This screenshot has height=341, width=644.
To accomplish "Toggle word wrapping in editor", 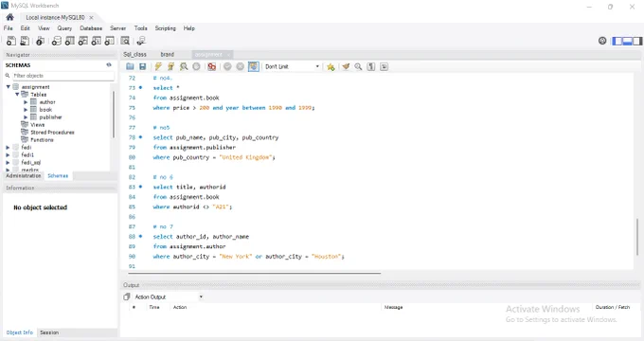I will (x=384, y=66).
